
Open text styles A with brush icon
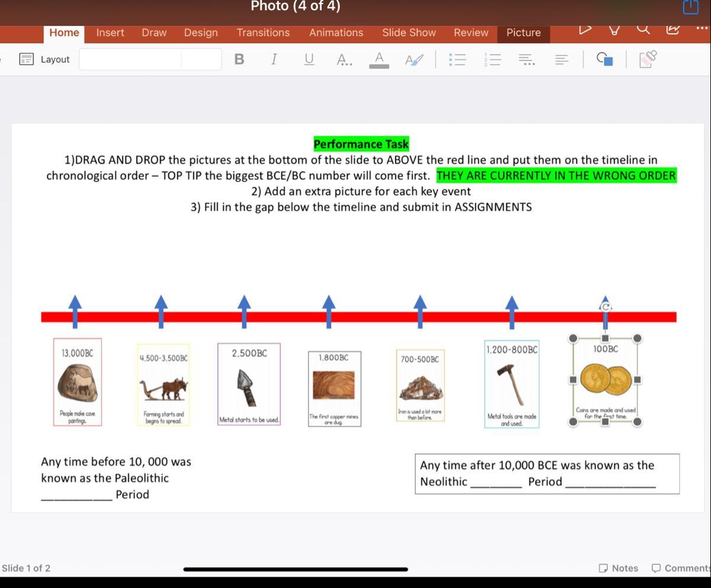point(414,59)
